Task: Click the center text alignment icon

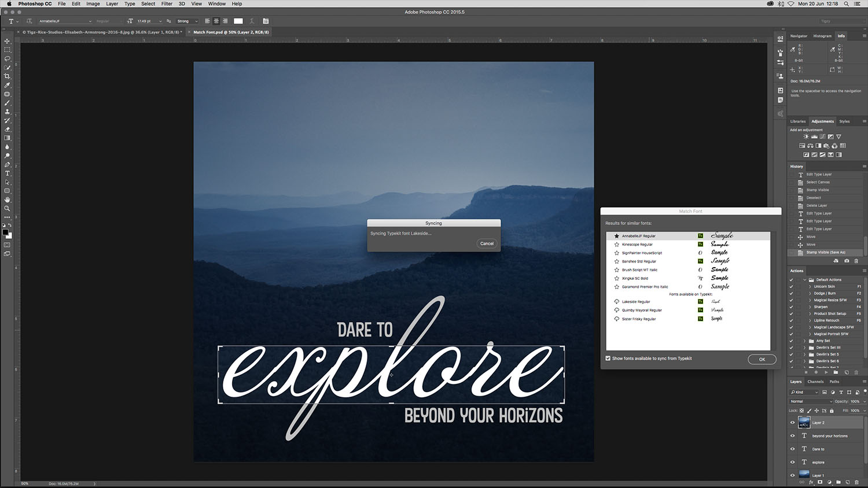Action: point(216,21)
